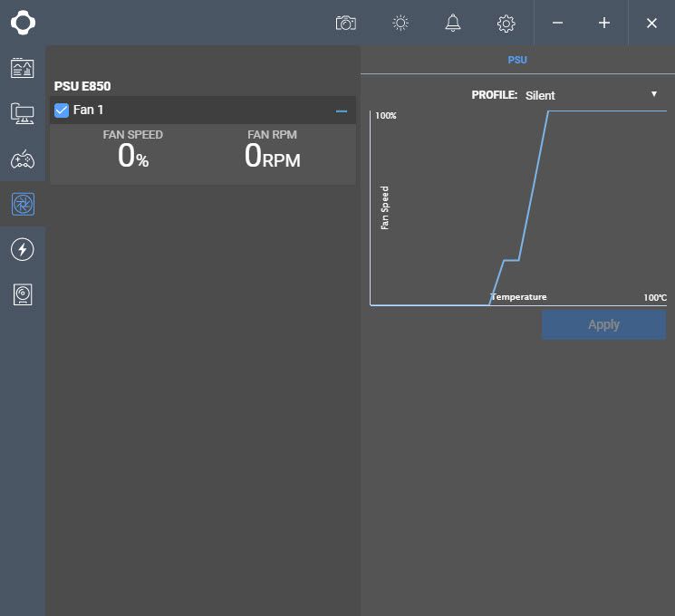The width and height of the screenshot is (675, 616).
Task: Select the fan cooling sidebar icon
Action: coord(23,204)
